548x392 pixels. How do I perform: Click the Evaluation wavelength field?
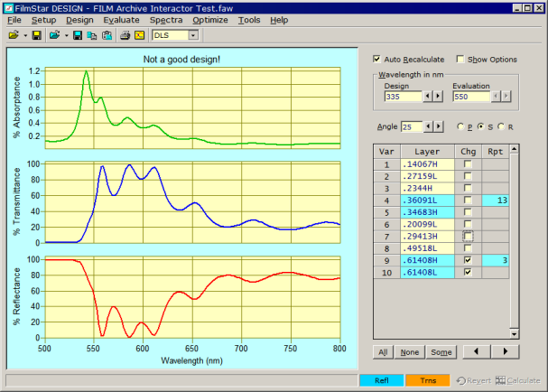coord(471,97)
